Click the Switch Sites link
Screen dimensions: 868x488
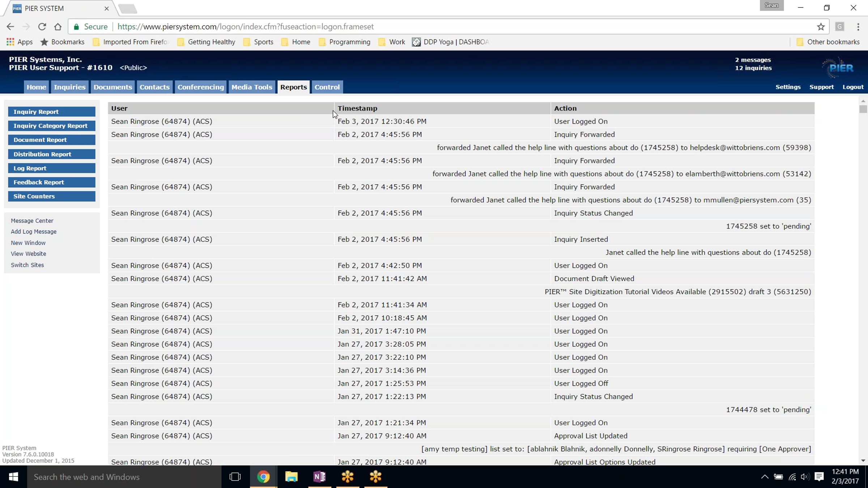27,265
